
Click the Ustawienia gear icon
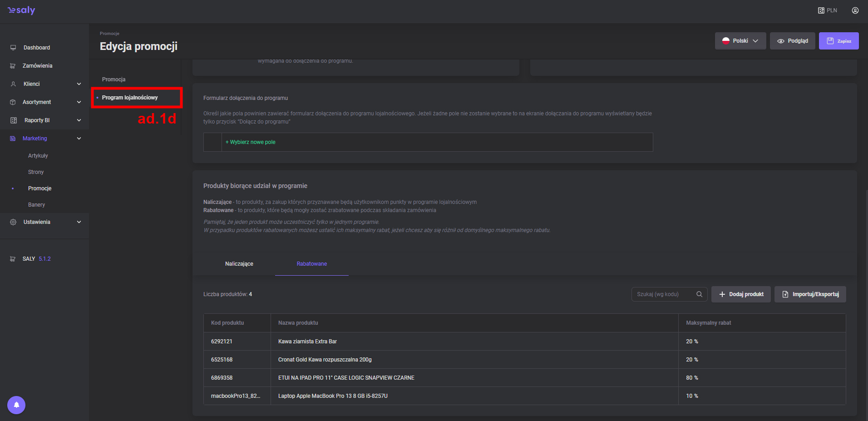pyautogui.click(x=13, y=222)
